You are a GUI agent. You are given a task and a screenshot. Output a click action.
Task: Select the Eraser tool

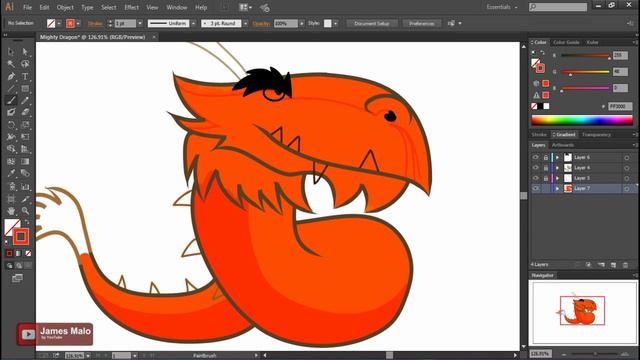25,112
